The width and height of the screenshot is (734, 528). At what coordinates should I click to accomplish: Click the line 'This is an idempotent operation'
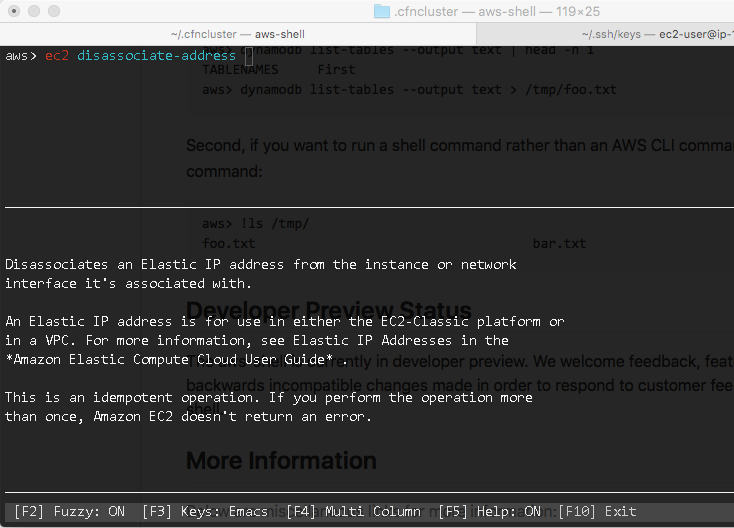[x=269, y=397]
